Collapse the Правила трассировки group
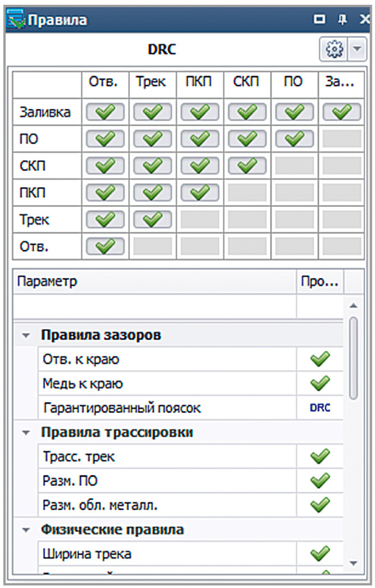Screen dimensions: 375x588 click(x=26, y=433)
